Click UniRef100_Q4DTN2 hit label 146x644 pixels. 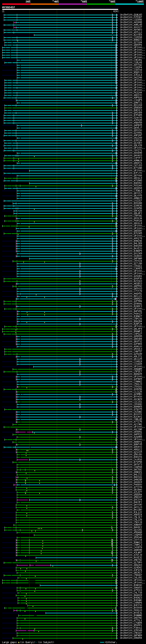[x=131, y=618]
